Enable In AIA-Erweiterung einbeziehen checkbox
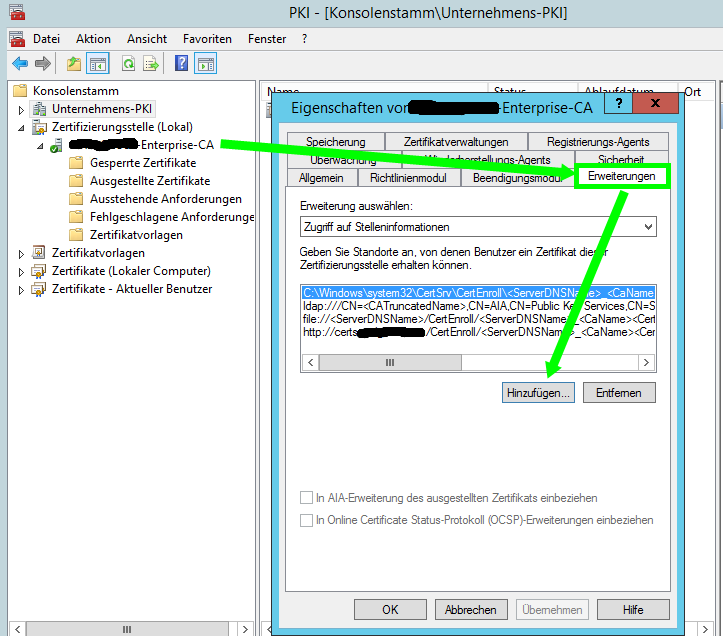This screenshot has height=636, width=723. pos(306,498)
